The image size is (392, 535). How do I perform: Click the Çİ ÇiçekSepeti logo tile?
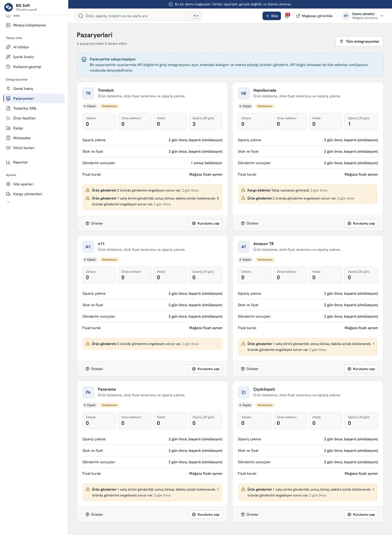coord(244,392)
